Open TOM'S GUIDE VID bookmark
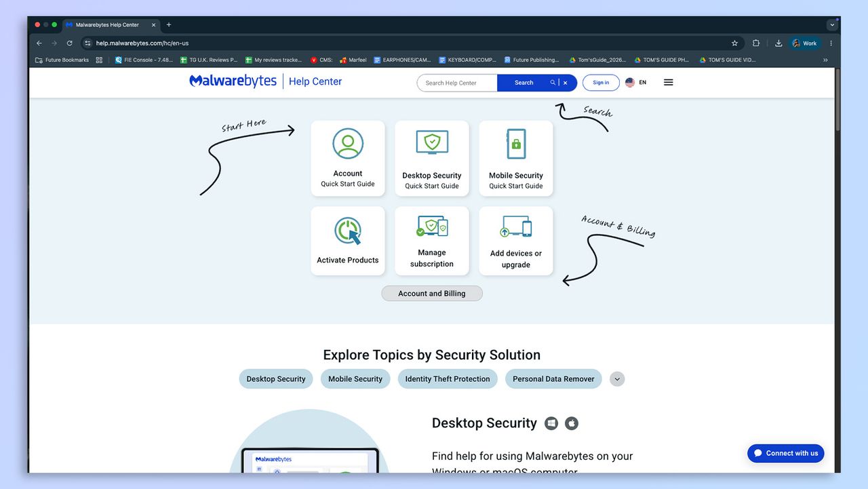 (727, 60)
